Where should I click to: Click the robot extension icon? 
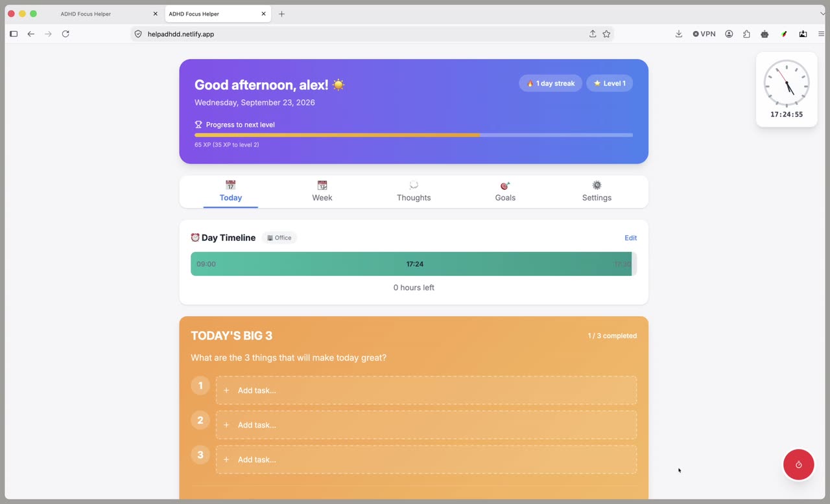click(765, 34)
